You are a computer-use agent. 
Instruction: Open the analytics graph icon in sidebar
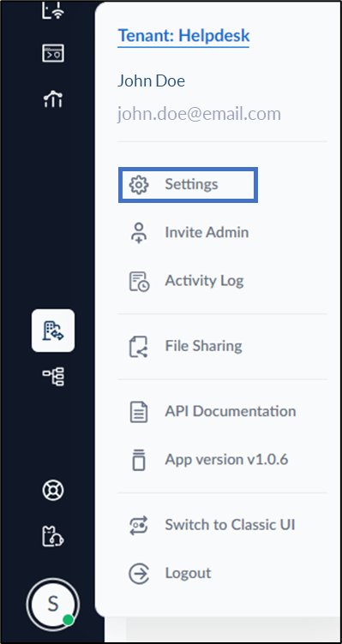(x=53, y=99)
